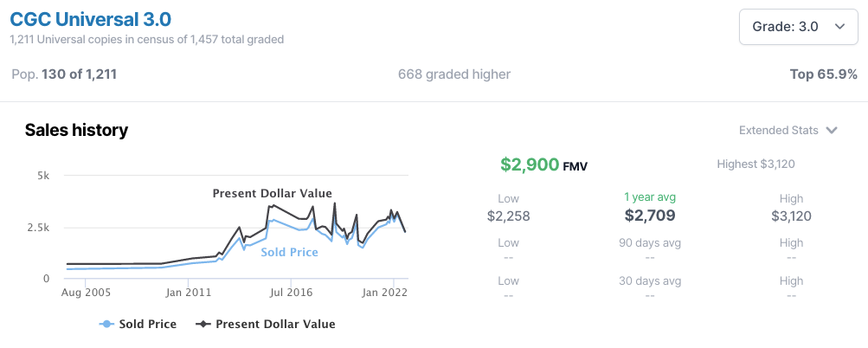Image resolution: width=868 pixels, height=348 pixels.
Task: Click the Aug 2005 x-axis label
Action: coord(85,292)
